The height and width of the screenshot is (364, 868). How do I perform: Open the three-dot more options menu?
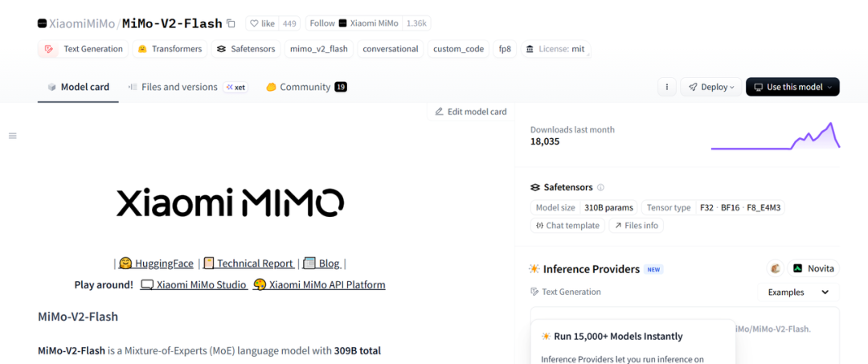(666, 87)
